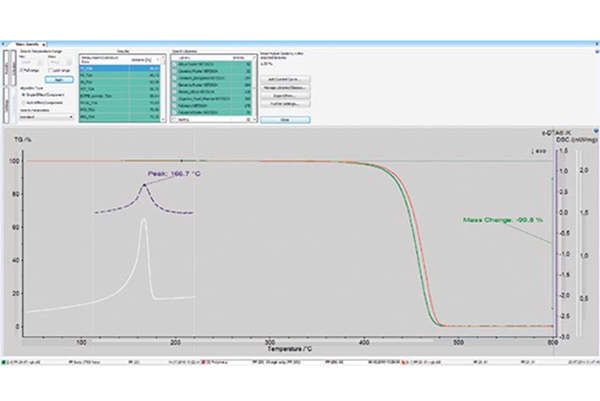Select Multi Effect/Component algorithm radio button

pyautogui.click(x=23, y=103)
